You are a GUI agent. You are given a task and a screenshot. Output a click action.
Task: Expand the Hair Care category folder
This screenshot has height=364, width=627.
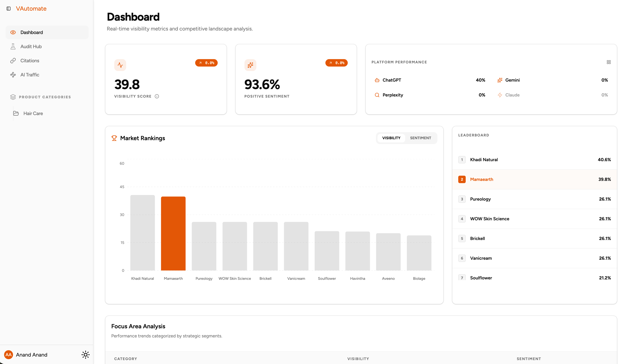pos(16,113)
